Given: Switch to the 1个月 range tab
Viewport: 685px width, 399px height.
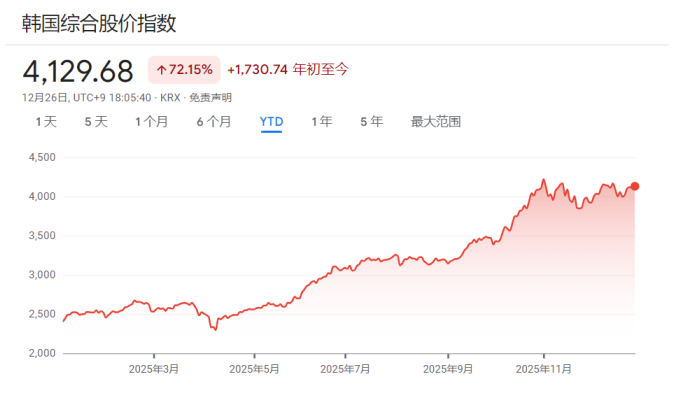Looking at the screenshot, I should coord(151,121).
